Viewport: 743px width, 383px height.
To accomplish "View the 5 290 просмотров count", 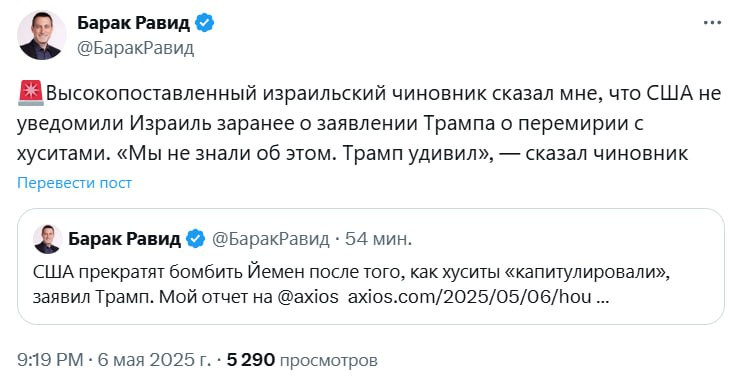I will click(302, 360).
